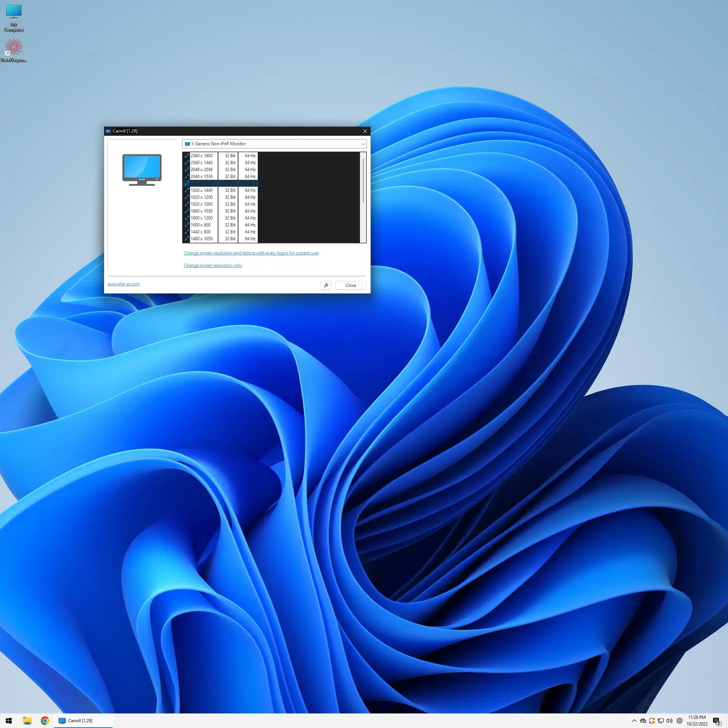This screenshot has height=728, width=728.
Task: Click Change screen resolution only link
Action: click(x=213, y=265)
